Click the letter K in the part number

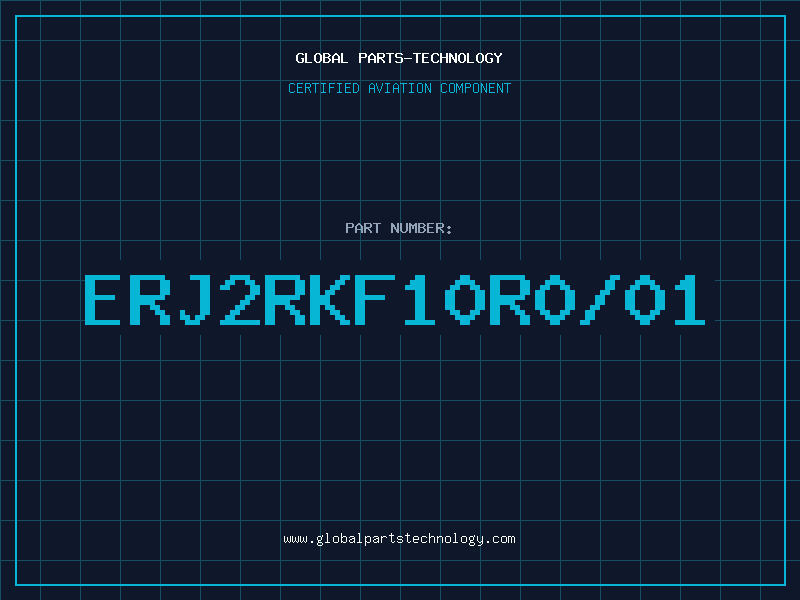click(x=328, y=300)
